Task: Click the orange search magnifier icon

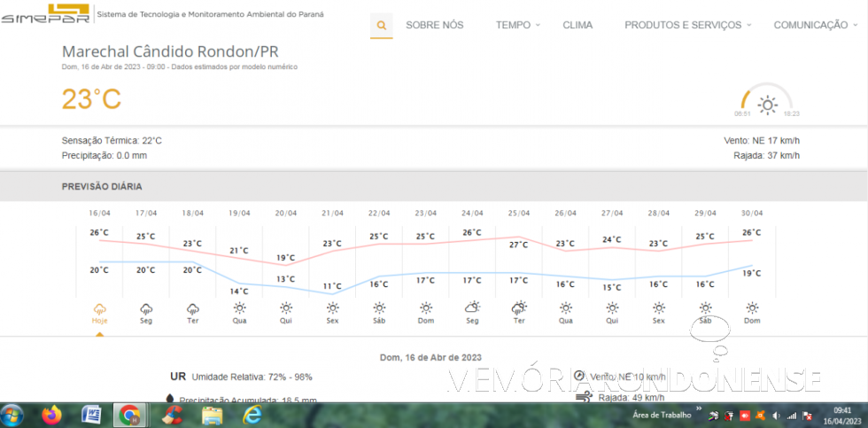Action: pyautogui.click(x=381, y=26)
